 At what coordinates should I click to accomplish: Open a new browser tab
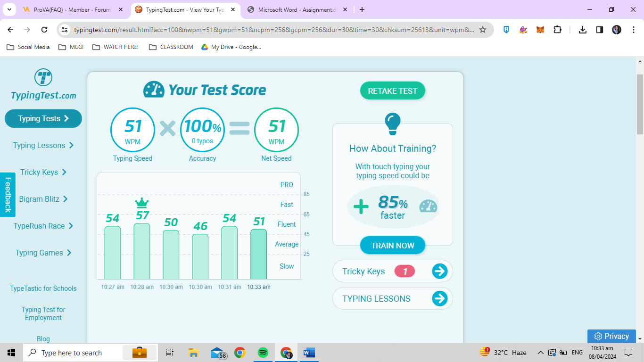(x=362, y=9)
